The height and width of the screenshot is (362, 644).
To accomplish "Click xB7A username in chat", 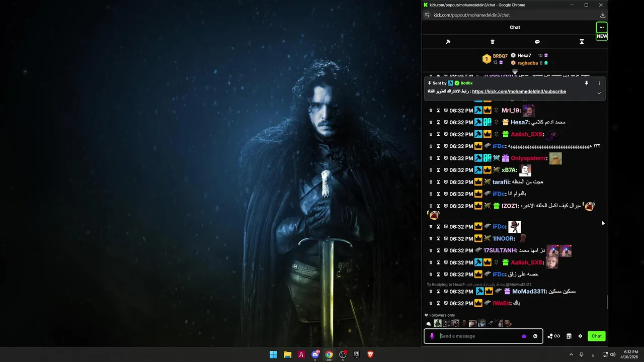I will (x=509, y=170).
